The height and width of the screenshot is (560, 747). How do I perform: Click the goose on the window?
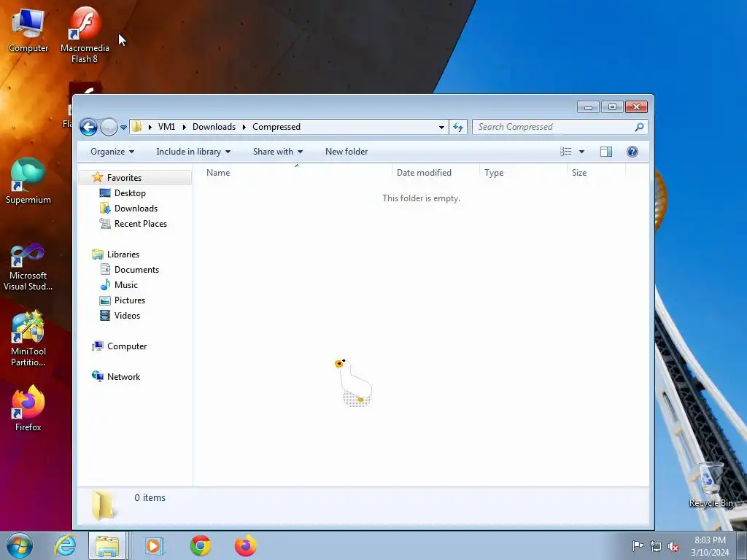click(354, 382)
